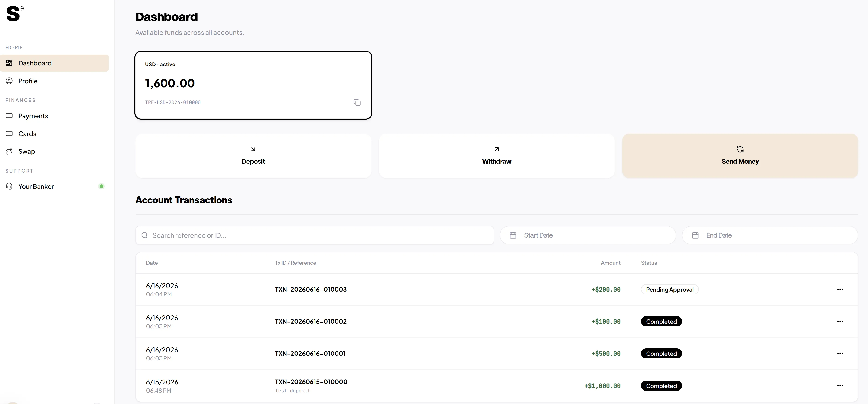Viewport: 868px width, 404px height.
Task: Click the +$100.00 amount
Action: point(606,321)
